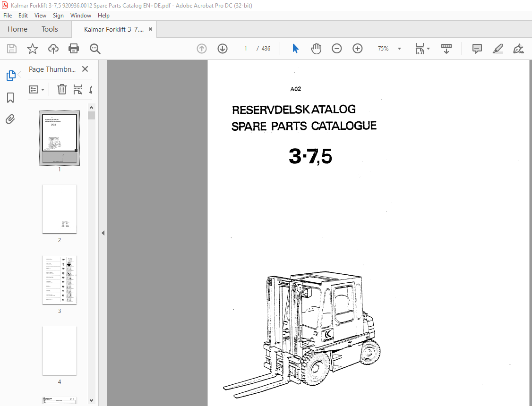Select page 3 thumbnail
532x406 pixels.
(x=60, y=280)
